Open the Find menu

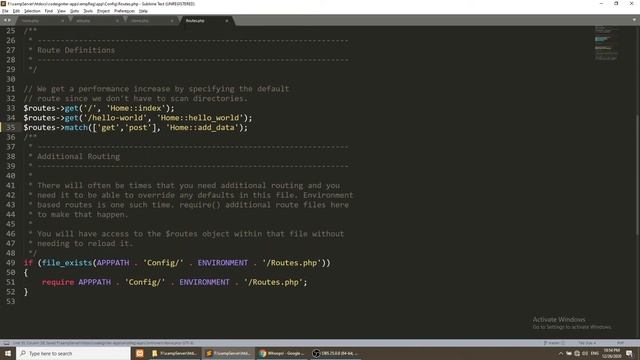point(49,11)
